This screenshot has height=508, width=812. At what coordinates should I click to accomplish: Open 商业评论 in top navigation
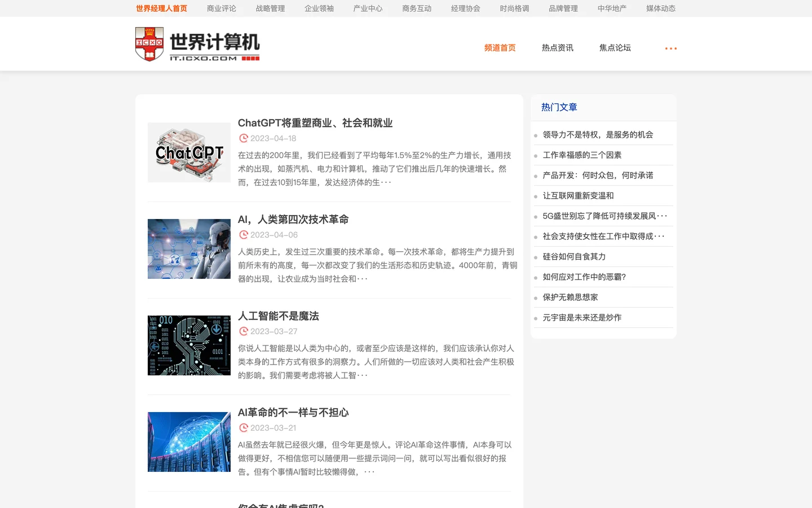click(222, 8)
